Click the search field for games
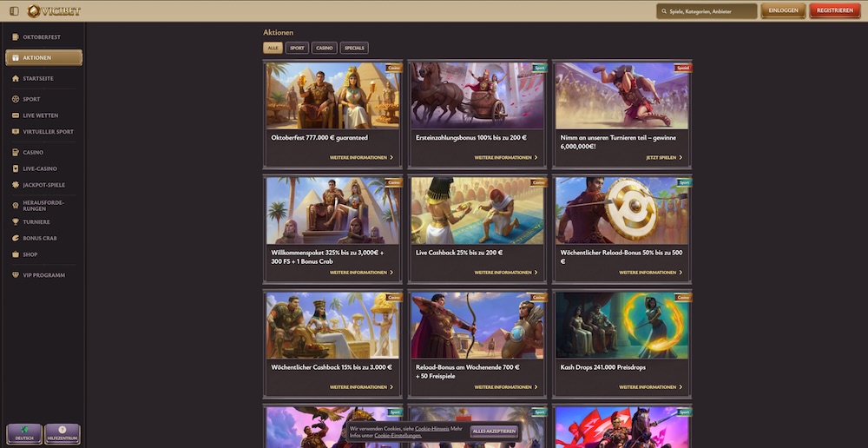Screen dimensions: 868x448 tap(707, 11)
